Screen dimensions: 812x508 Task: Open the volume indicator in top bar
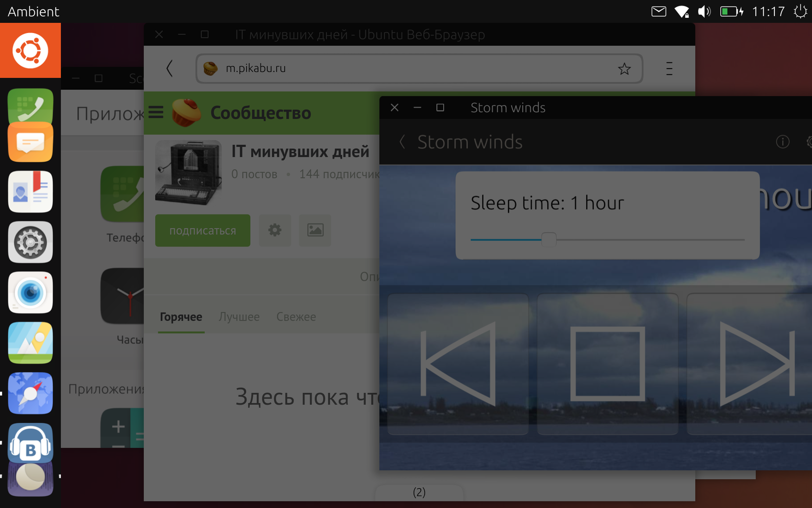pyautogui.click(x=704, y=12)
